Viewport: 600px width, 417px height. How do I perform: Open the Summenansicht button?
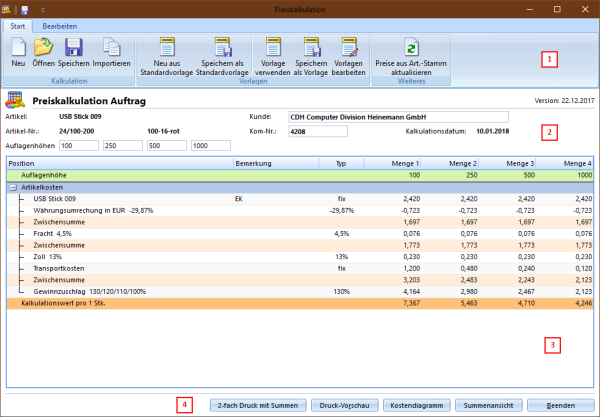[x=489, y=406]
